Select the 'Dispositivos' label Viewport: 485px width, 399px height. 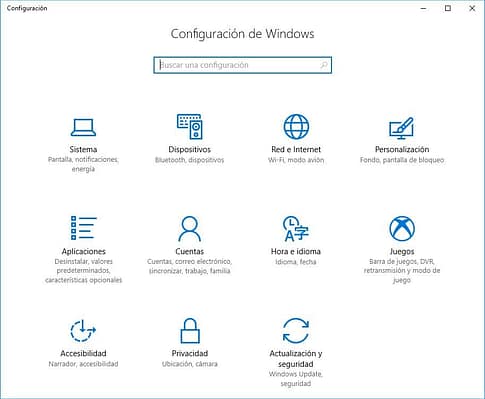189,149
